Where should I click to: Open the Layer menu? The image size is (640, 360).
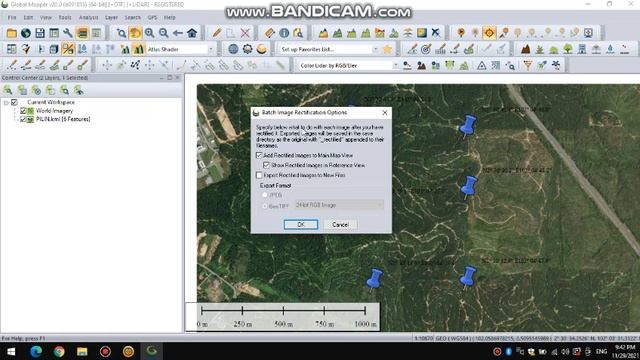coord(111,18)
